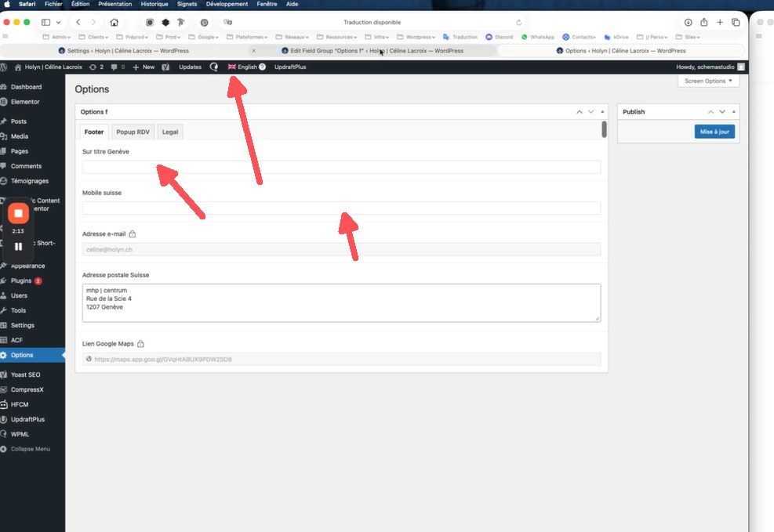Open the Google bookmarks folder
This screenshot has height=532, width=774.
203,37
